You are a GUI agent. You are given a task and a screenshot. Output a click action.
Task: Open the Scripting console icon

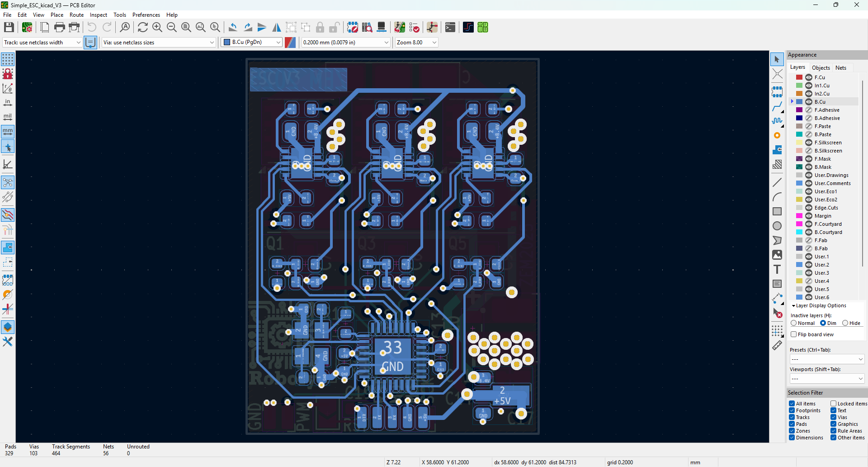pos(450,28)
